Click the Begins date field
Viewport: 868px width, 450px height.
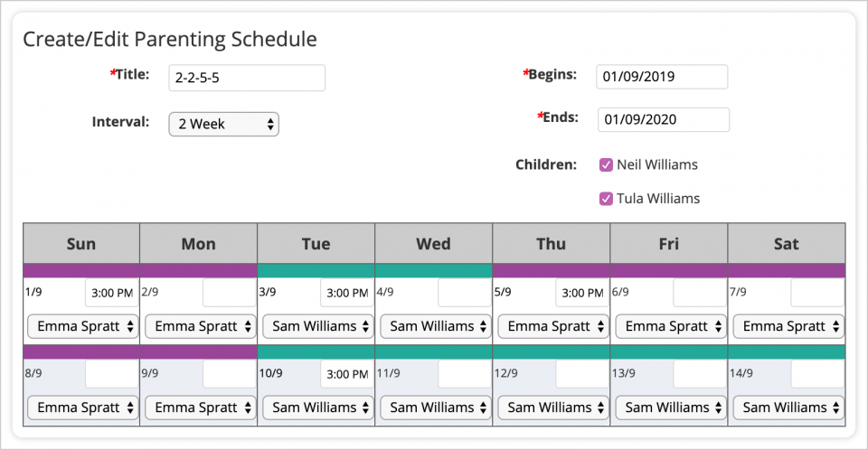(x=662, y=77)
